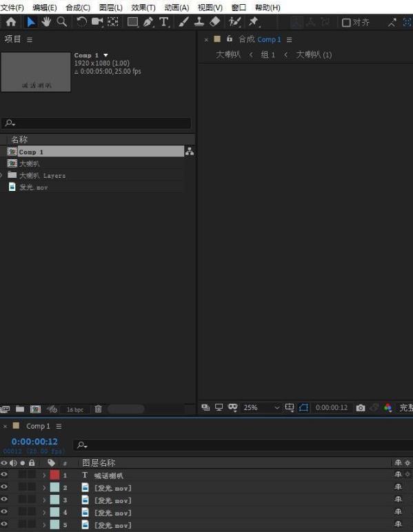
Task: Open the 编辑(E) menu
Action: (x=45, y=8)
